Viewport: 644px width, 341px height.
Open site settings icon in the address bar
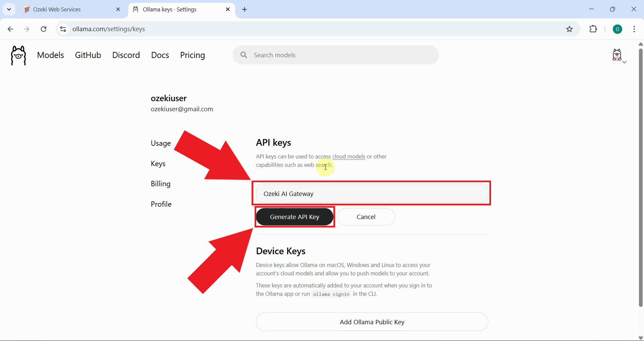coord(63,29)
